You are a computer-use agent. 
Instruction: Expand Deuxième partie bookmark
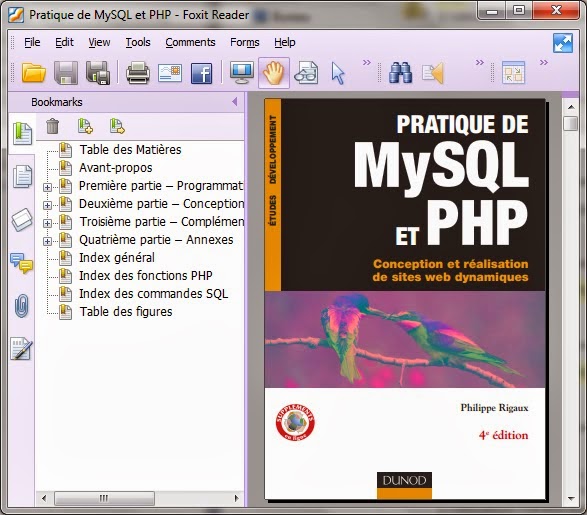(48, 205)
